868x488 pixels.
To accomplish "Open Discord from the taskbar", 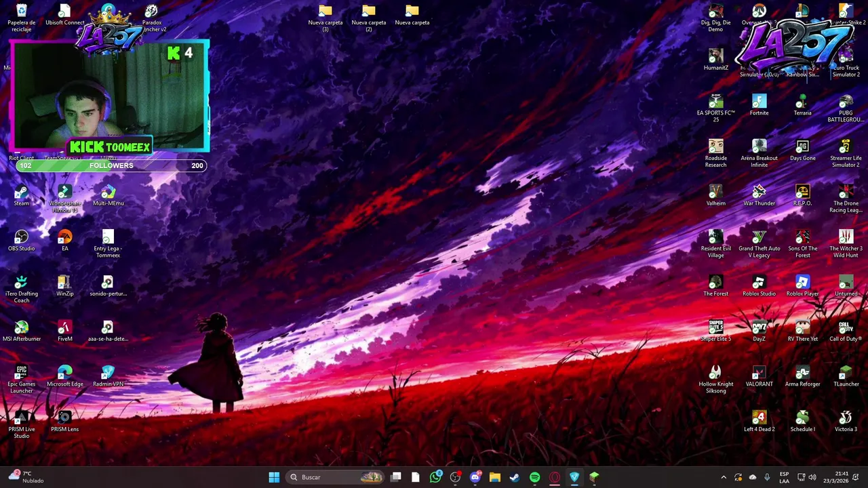I will pyautogui.click(x=475, y=477).
